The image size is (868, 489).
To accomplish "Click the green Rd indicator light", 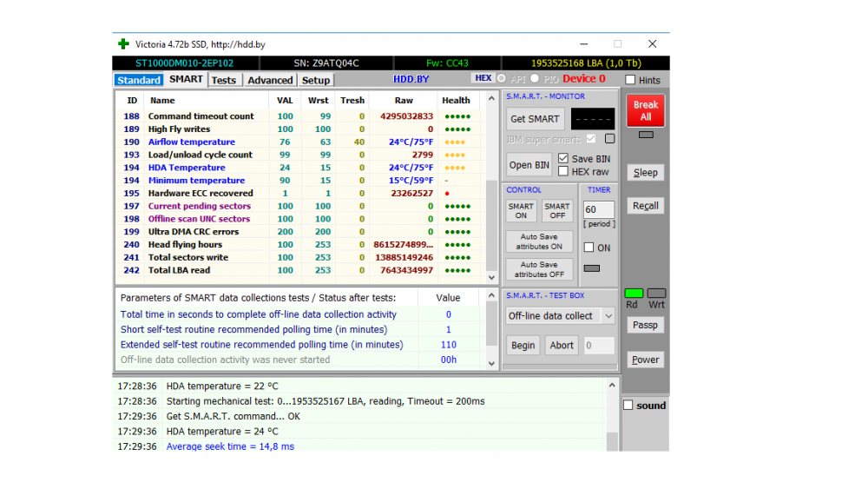I will tap(634, 294).
